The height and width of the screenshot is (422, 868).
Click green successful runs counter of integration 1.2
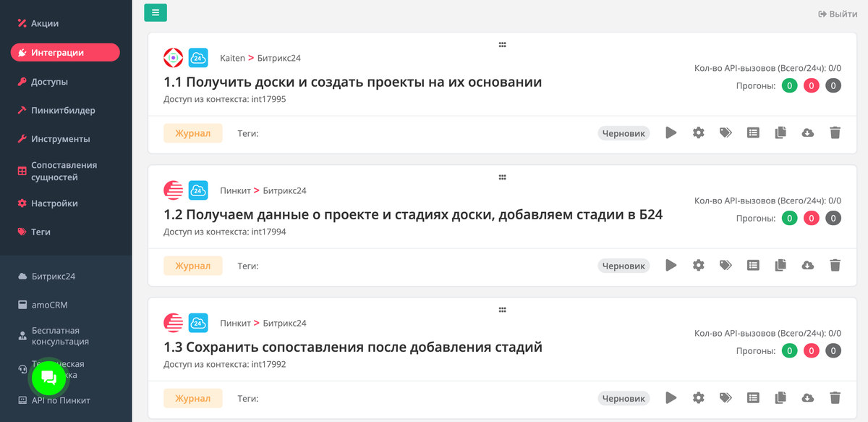coord(789,218)
